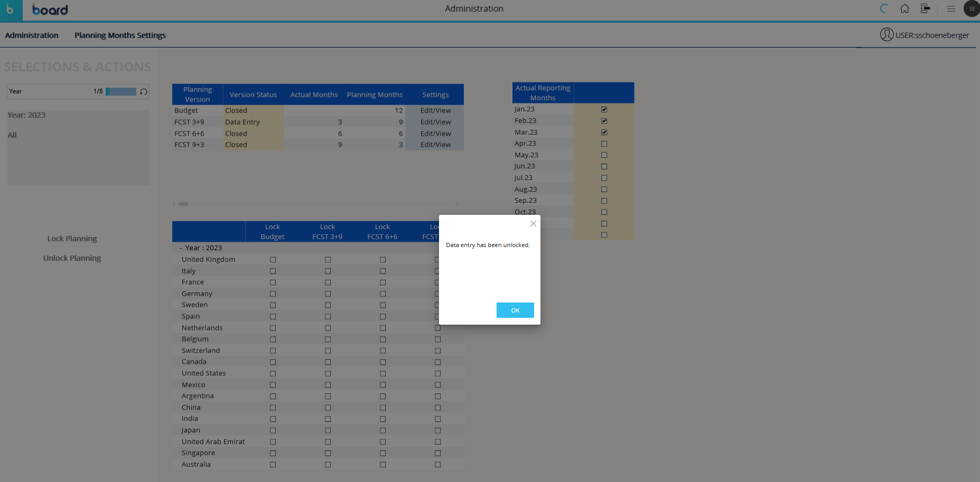The width and height of the screenshot is (980, 482).
Task: Click the loading refresh circle icon
Action: (x=884, y=8)
